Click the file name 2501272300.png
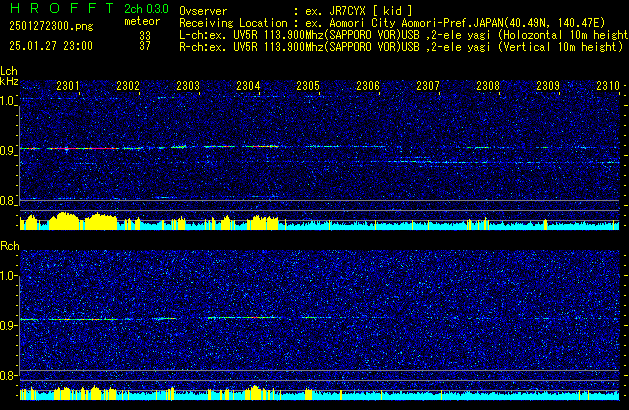 click(x=51, y=26)
